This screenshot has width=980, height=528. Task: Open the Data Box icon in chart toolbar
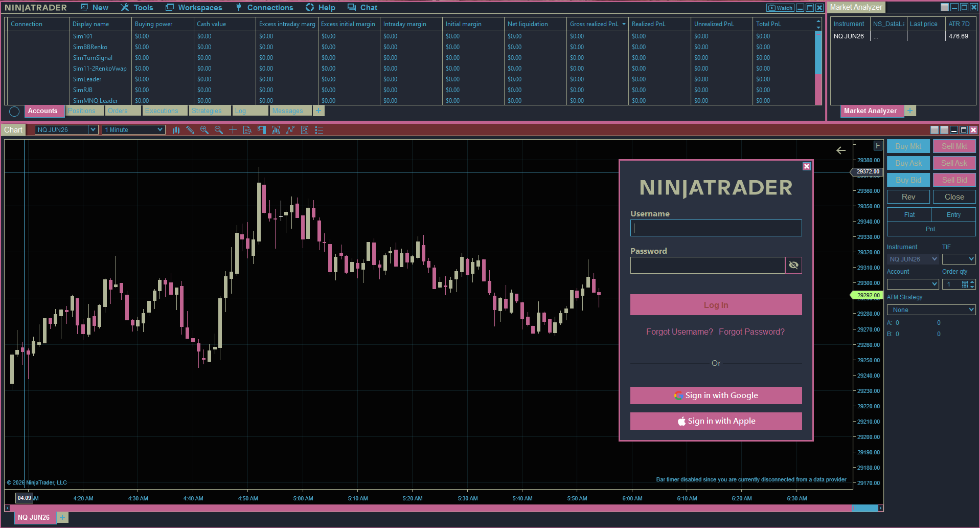(247, 130)
